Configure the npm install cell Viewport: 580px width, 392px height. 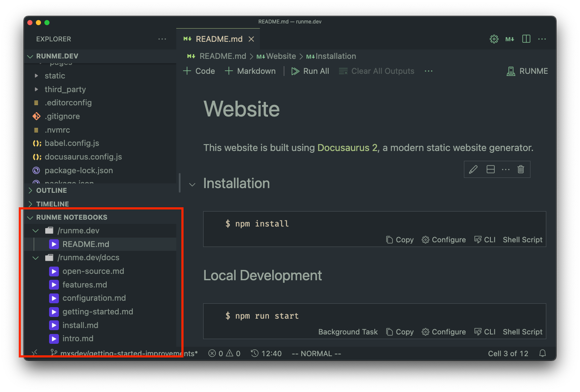point(444,240)
